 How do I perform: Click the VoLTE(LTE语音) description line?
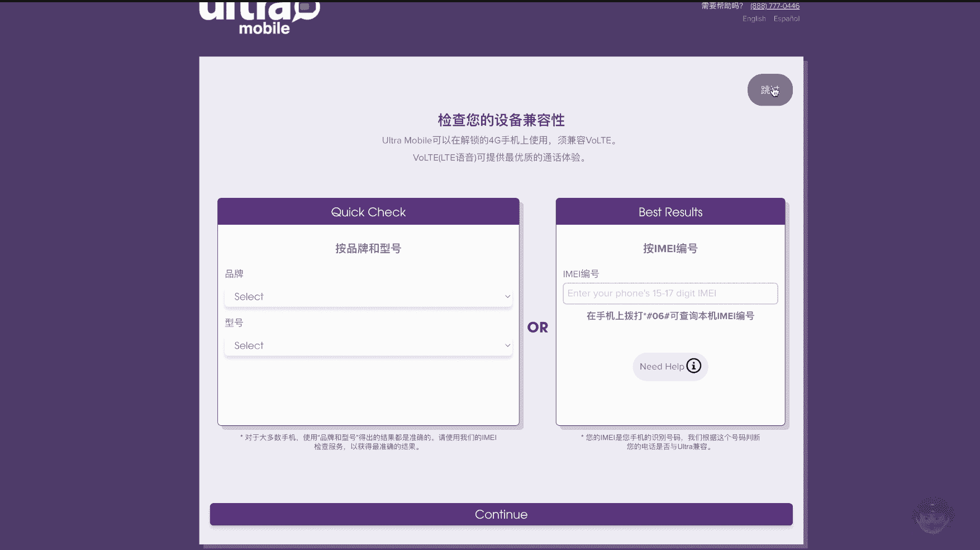(501, 158)
